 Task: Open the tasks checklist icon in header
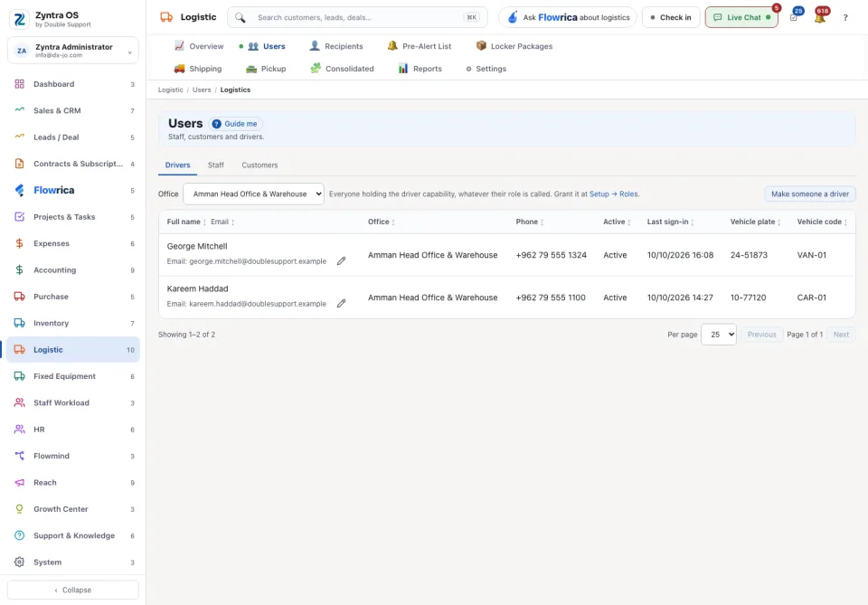pos(794,17)
